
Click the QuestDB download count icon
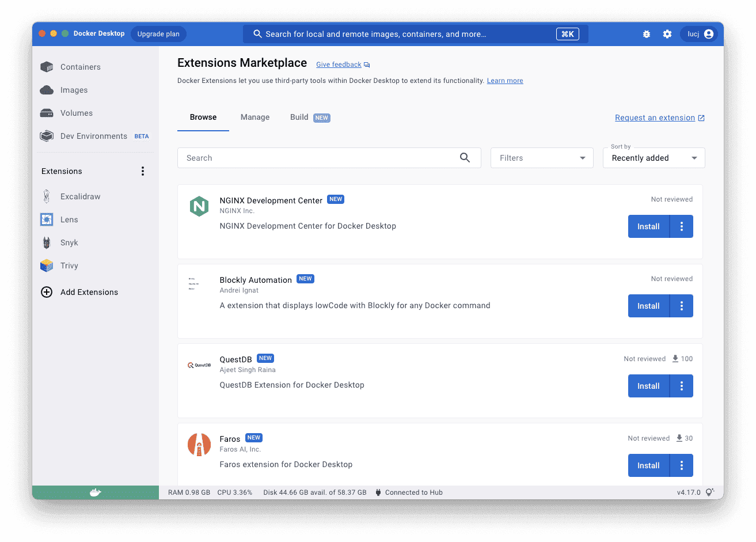click(675, 359)
